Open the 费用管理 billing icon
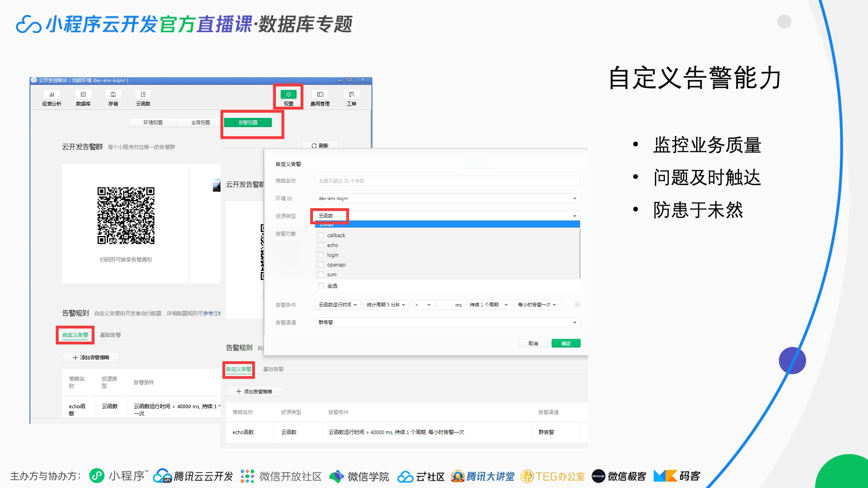This screenshot has height=488, width=868. coord(320,98)
